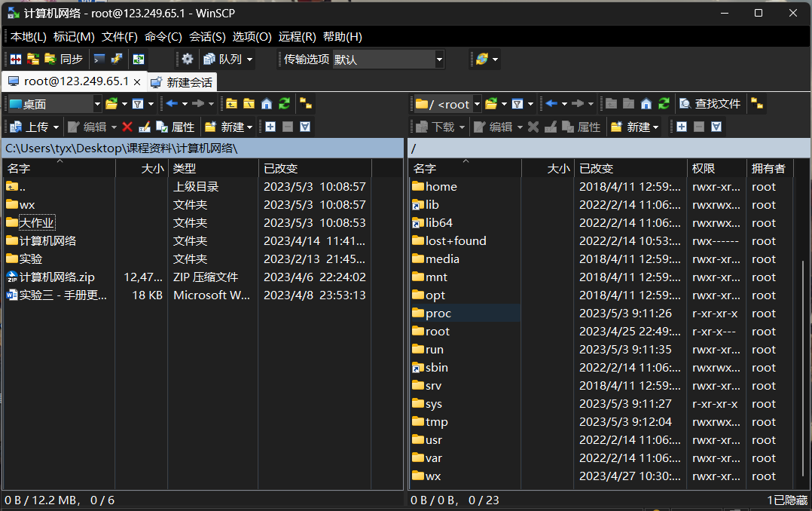Go back in local panel history
This screenshot has height=511, width=812.
tap(172, 104)
